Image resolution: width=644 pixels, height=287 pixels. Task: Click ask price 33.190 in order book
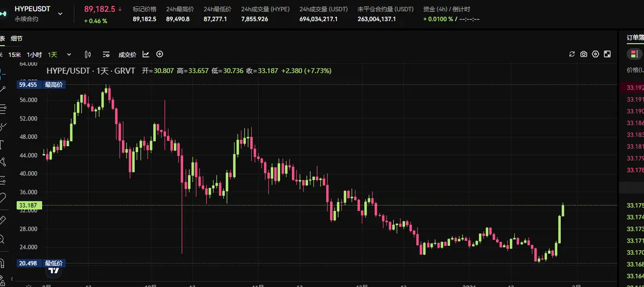coord(635,111)
